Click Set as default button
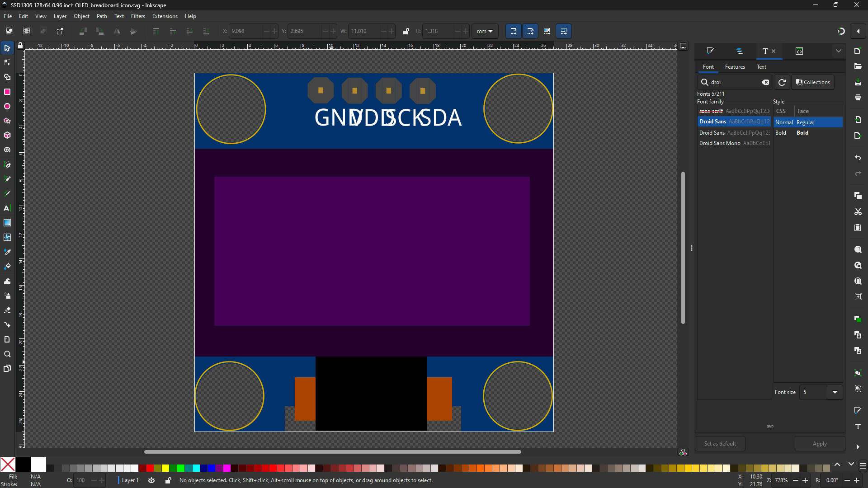The width and height of the screenshot is (868, 488). 720,443
